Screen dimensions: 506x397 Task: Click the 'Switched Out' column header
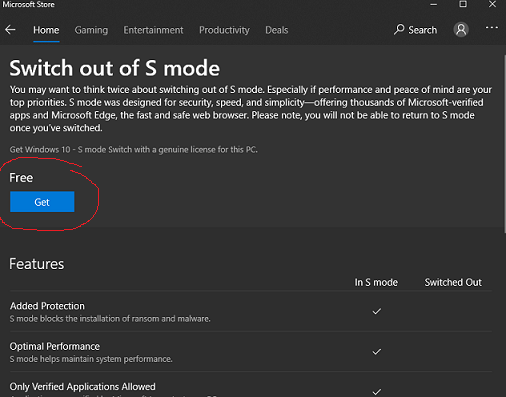(x=453, y=282)
